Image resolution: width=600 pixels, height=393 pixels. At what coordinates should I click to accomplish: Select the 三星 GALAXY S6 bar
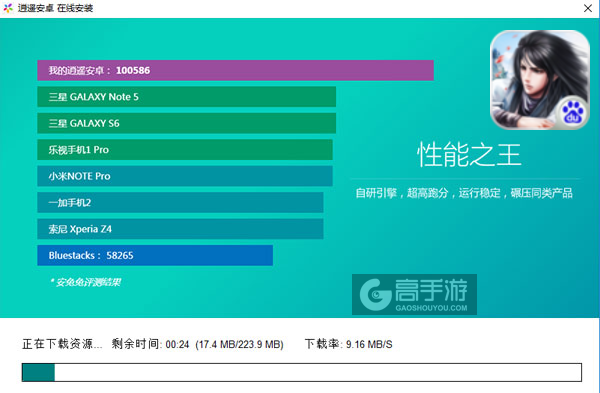pyautogui.click(x=187, y=123)
